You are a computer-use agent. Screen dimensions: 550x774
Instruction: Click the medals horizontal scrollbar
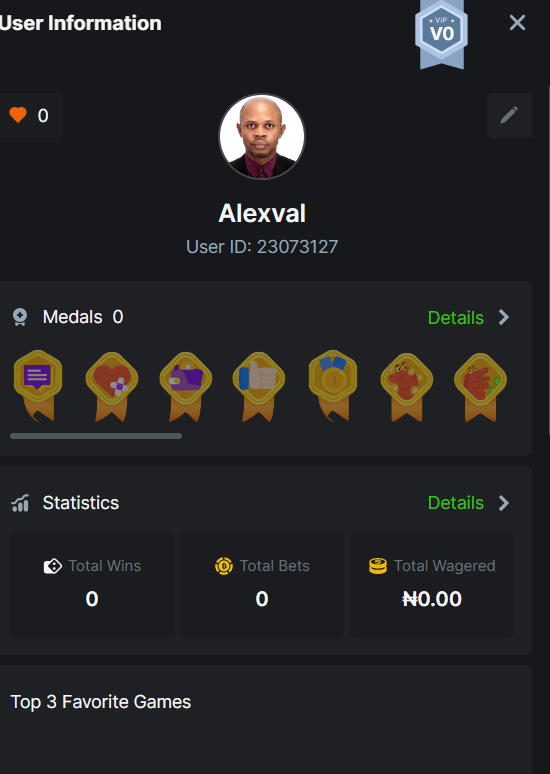pos(96,436)
